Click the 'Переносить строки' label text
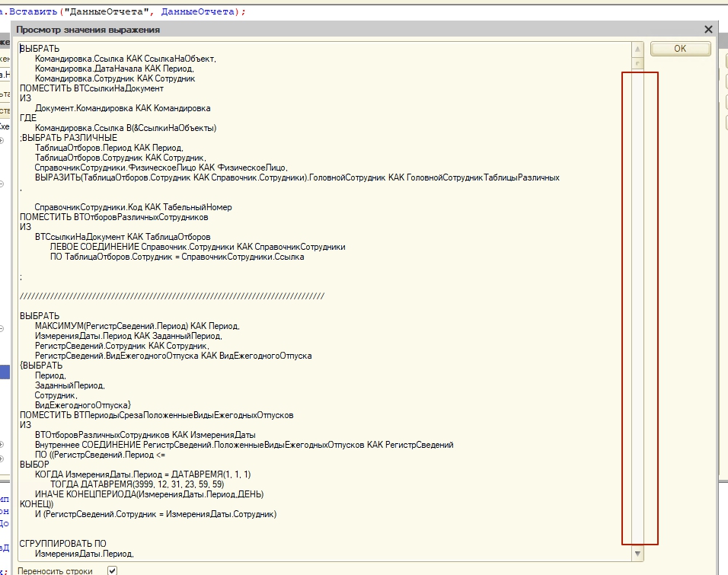728x575 pixels. pyautogui.click(x=56, y=570)
